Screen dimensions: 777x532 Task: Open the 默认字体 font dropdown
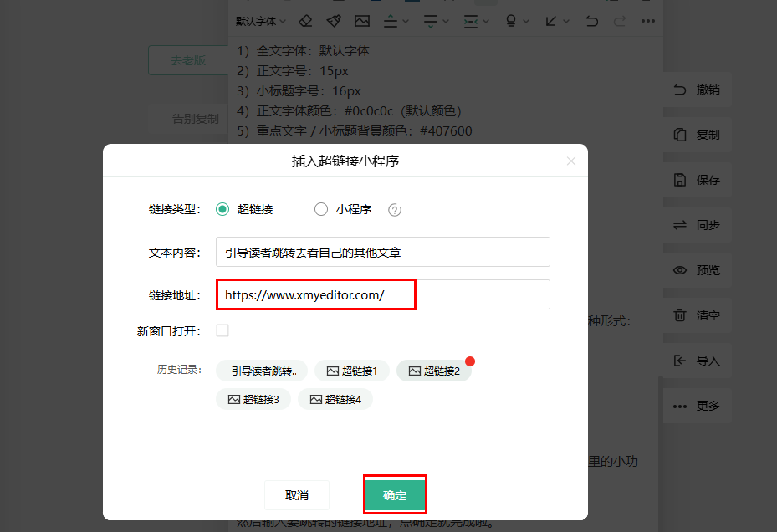click(261, 21)
